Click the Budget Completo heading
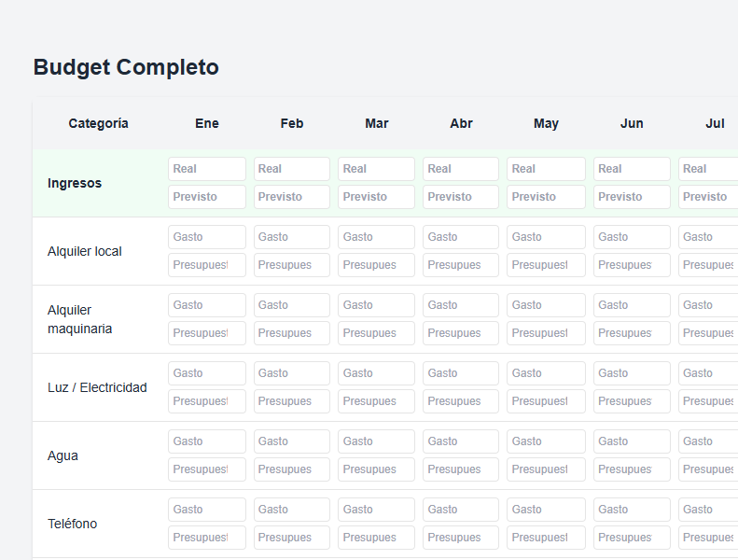Image resolution: width=738 pixels, height=560 pixels. point(126,67)
